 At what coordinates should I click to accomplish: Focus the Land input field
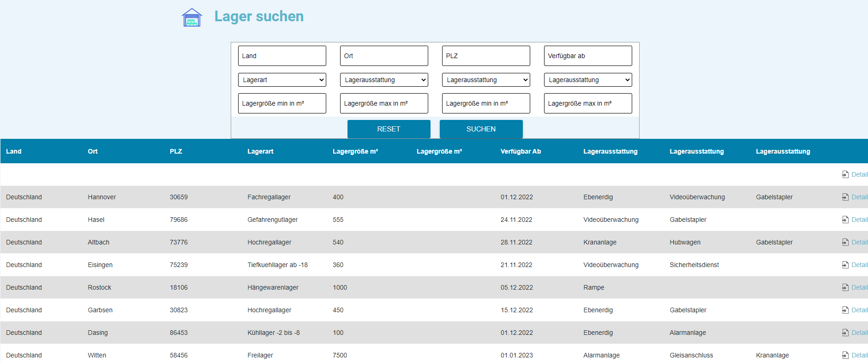click(x=282, y=56)
